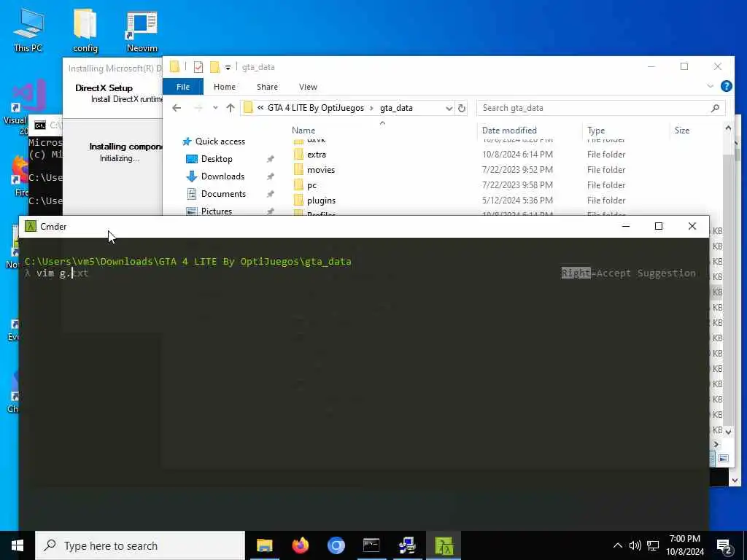
Task: Open network status tray icon
Action: pyautogui.click(x=653, y=545)
